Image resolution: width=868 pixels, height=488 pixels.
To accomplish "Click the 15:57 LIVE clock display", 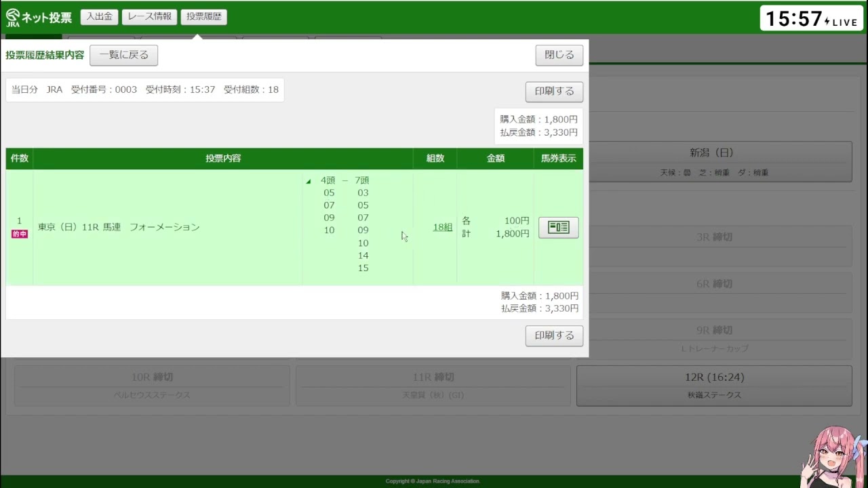I will [811, 19].
